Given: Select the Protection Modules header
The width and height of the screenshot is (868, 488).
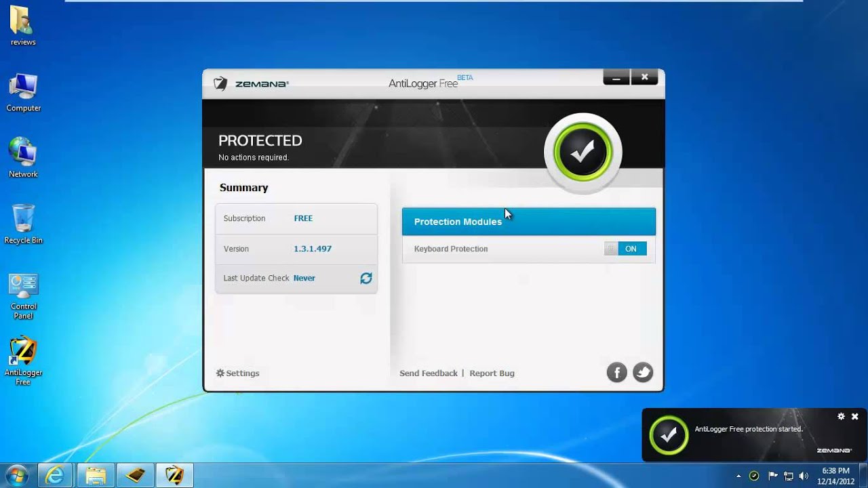Looking at the screenshot, I should coord(529,222).
